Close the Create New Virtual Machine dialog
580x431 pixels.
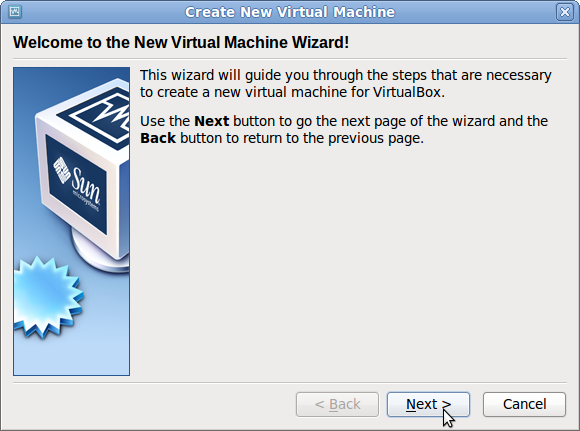pyautogui.click(x=564, y=12)
